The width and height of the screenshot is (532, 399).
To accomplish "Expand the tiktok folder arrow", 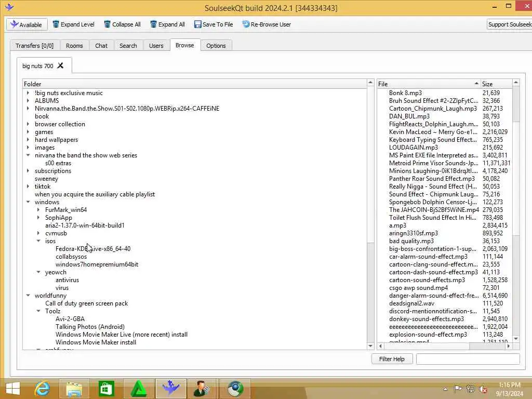I will 28,187.
